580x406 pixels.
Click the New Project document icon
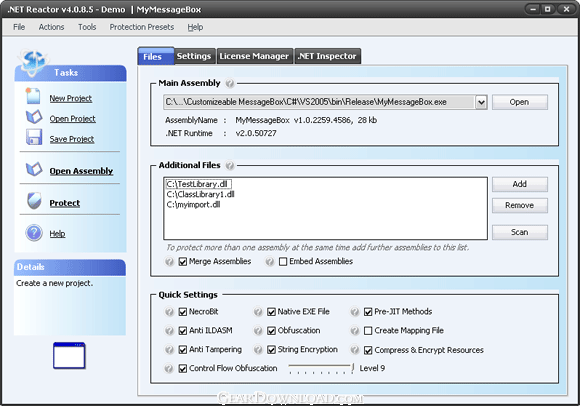pyautogui.click(x=33, y=96)
